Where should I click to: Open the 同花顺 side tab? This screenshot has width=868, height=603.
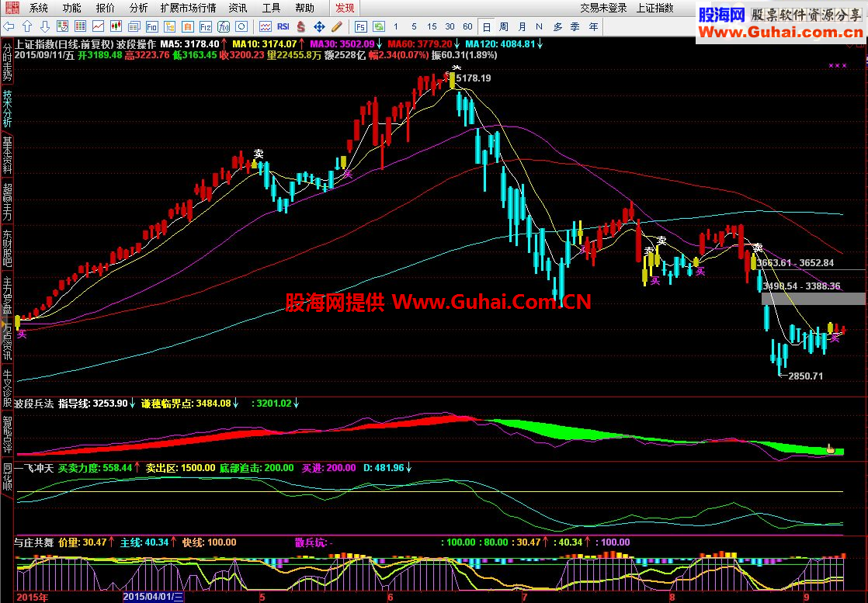[7, 477]
